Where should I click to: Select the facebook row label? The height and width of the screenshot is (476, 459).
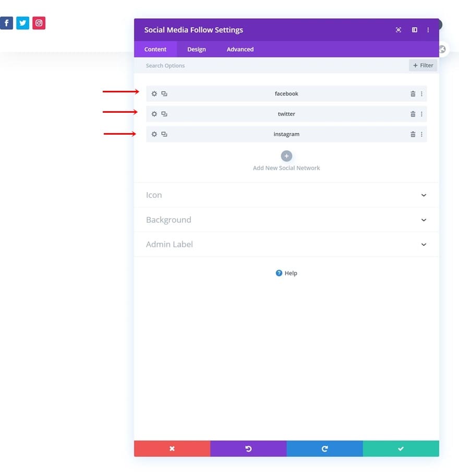[286, 93]
